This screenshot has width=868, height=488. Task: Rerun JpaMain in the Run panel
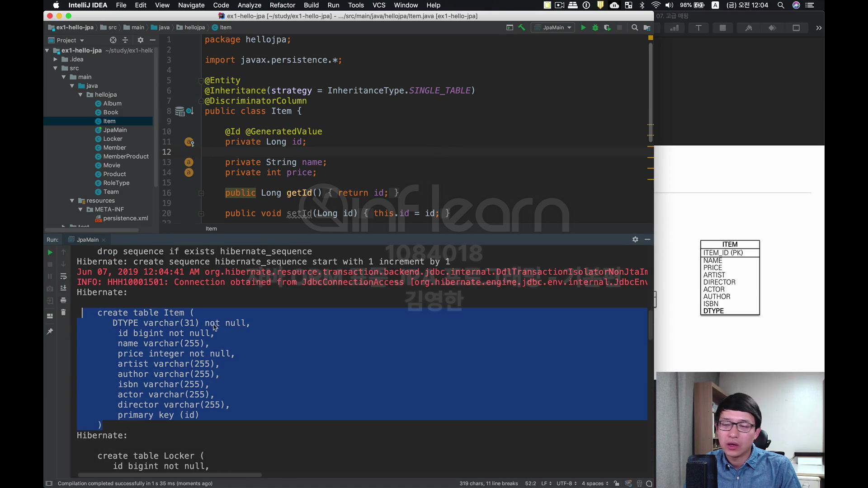[x=50, y=253]
